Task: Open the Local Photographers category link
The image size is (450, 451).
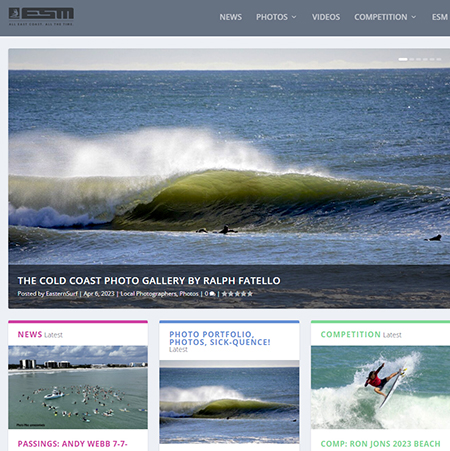Action: click(x=148, y=294)
